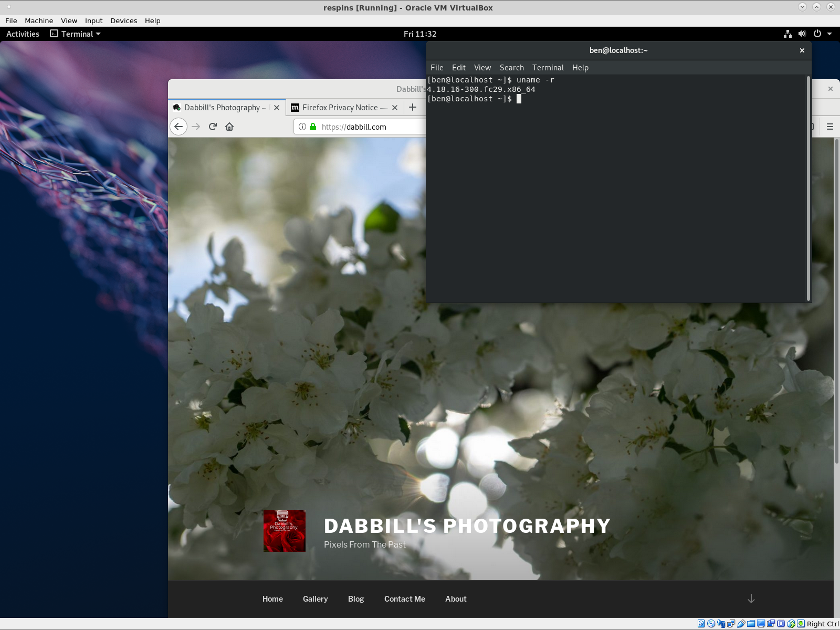This screenshot has width=840, height=630.
Task: Click the Dabbill's Photography rose logo
Action: pos(284,531)
